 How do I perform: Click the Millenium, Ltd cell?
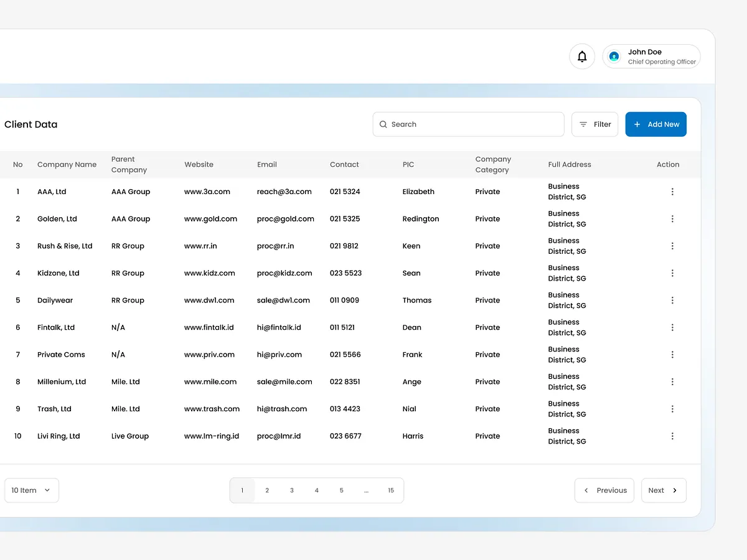(x=62, y=381)
